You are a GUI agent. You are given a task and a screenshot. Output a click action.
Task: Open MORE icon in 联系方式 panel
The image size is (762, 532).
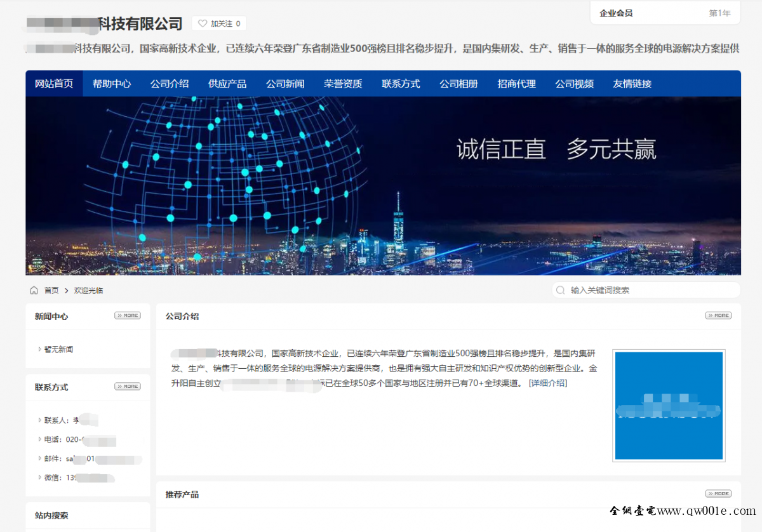[x=127, y=387]
